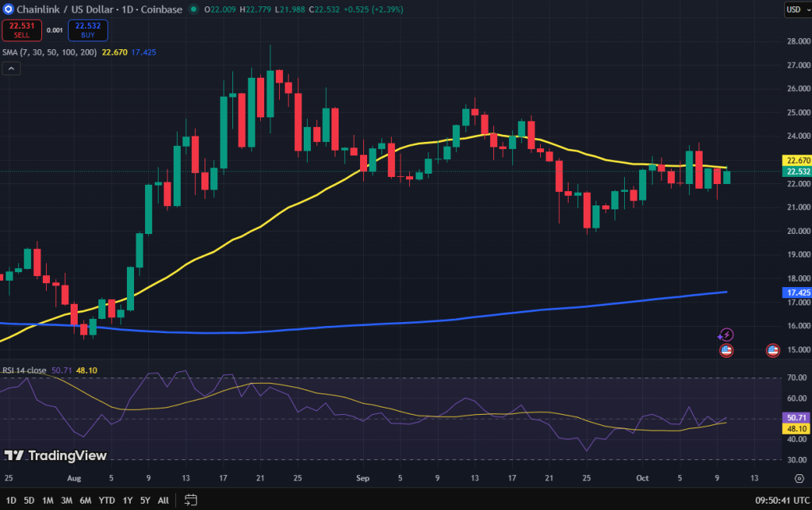The width and height of the screenshot is (812, 510).
Task: Click the left US flag event marker
Action: point(726,350)
